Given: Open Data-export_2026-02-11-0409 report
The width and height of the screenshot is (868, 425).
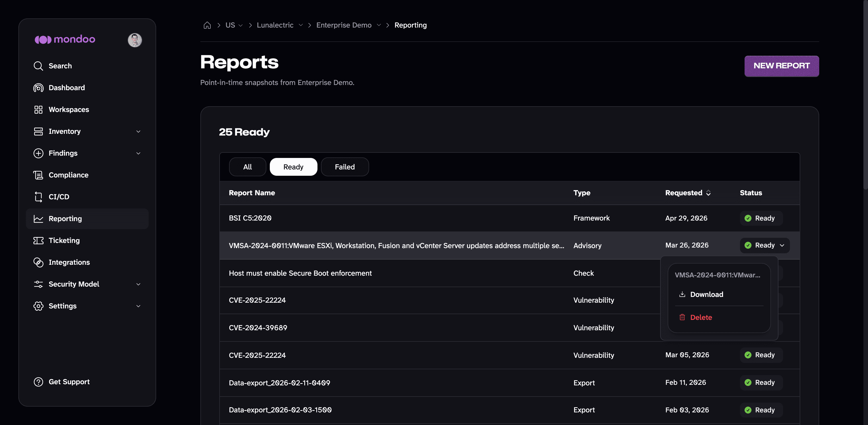Looking at the screenshot, I should pyautogui.click(x=279, y=383).
